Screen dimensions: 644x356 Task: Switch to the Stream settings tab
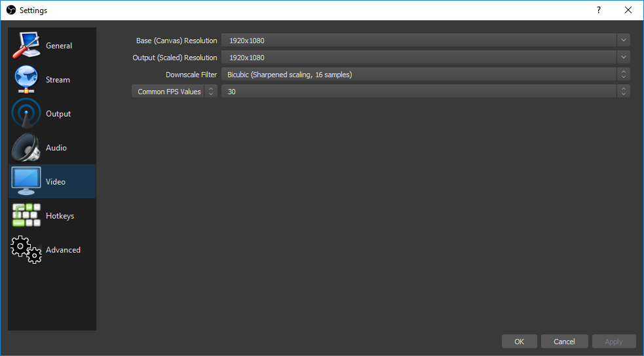pos(52,80)
